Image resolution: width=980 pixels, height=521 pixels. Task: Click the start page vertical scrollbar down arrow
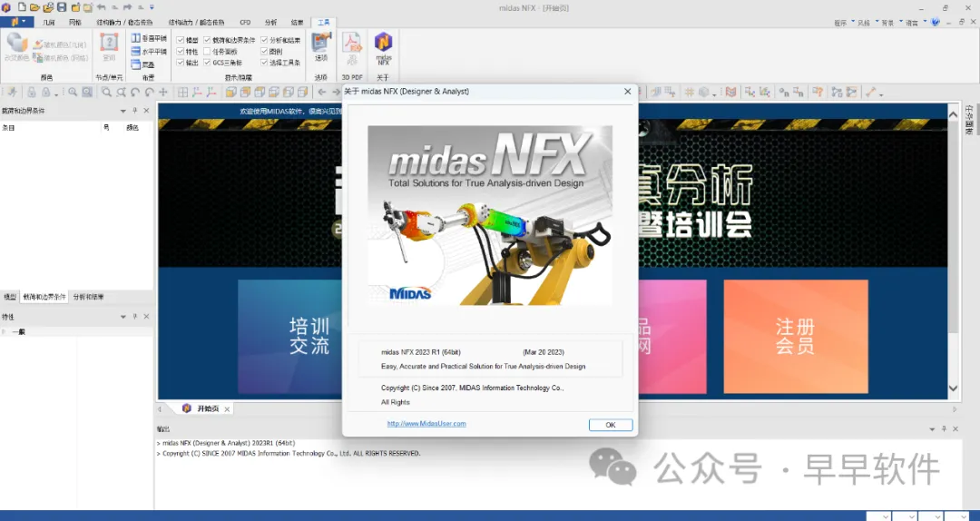coord(953,388)
